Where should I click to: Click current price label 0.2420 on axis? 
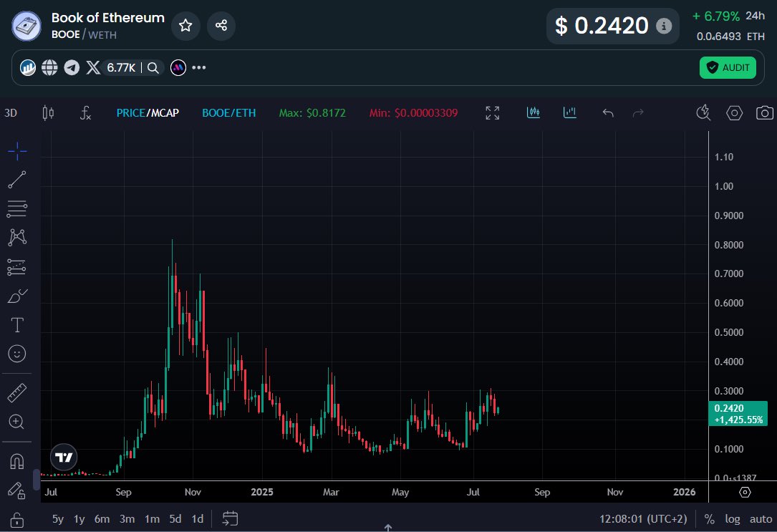[x=738, y=414]
